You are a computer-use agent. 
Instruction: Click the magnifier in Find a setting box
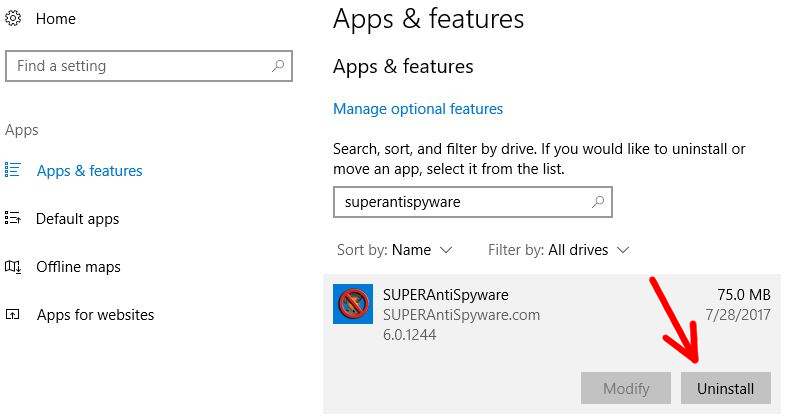point(278,66)
